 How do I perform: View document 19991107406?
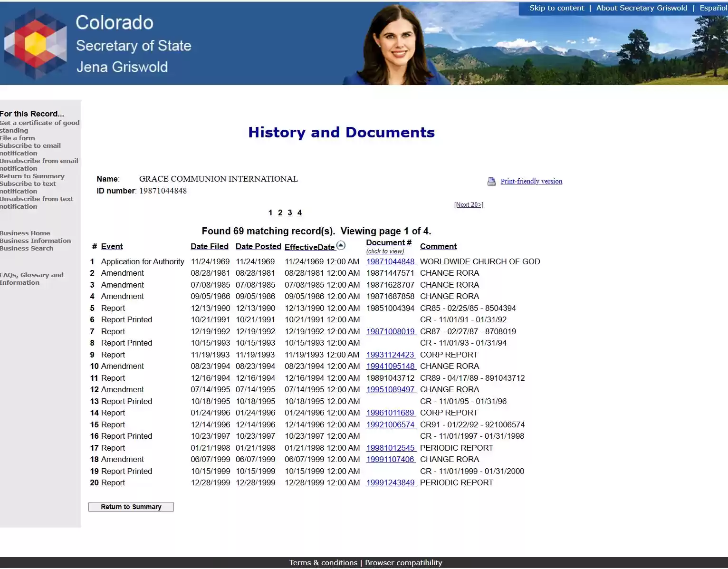pyautogui.click(x=391, y=459)
